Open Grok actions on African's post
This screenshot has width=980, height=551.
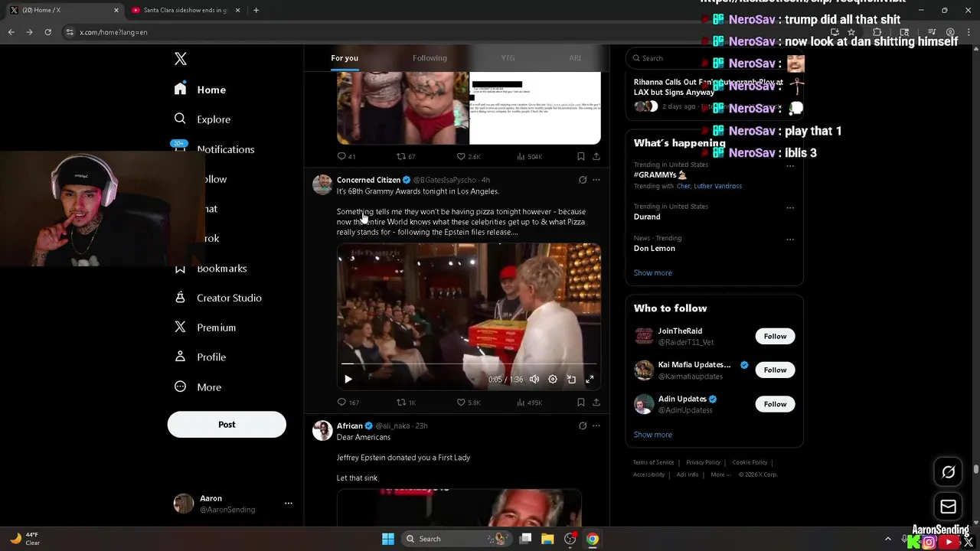coord(583,425)
